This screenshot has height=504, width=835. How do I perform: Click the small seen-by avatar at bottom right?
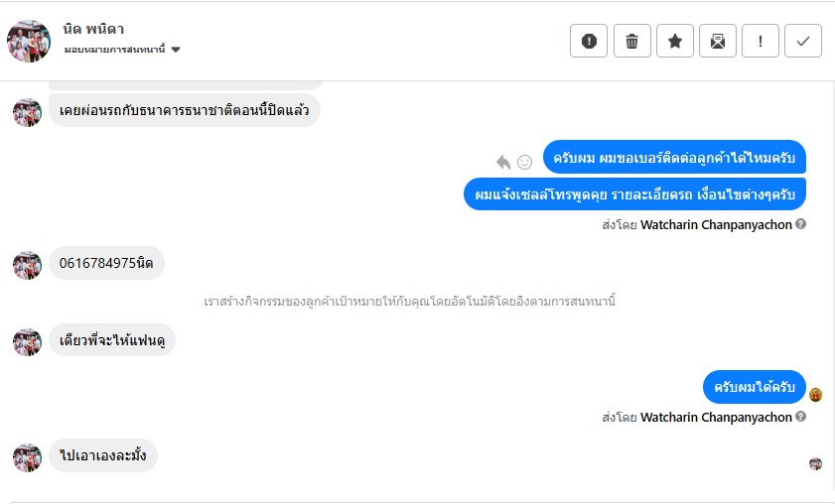[815, 463]
